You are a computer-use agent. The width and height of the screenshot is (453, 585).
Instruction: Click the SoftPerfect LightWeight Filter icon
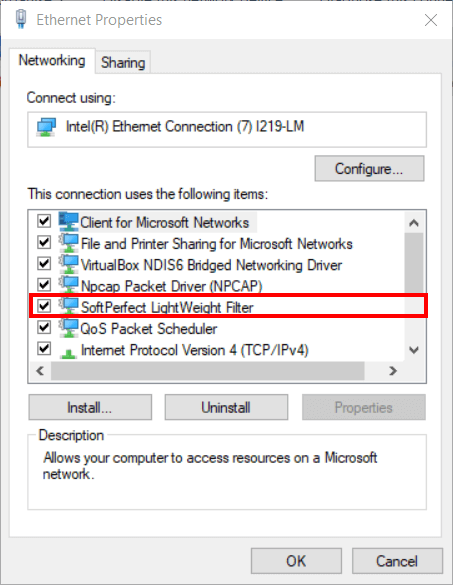(x=69, y=306)
